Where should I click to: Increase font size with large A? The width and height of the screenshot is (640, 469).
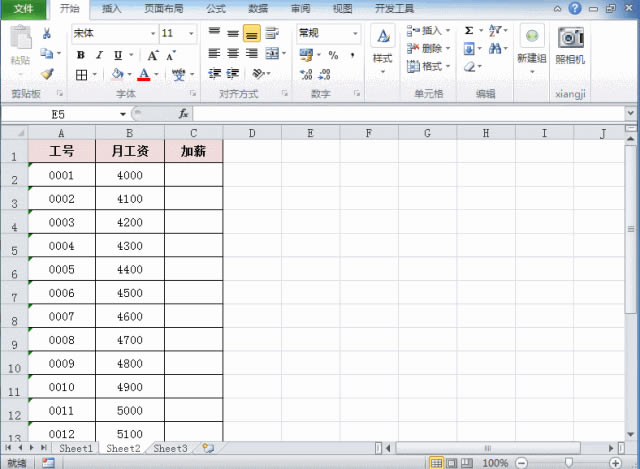[x=153, y=56]
